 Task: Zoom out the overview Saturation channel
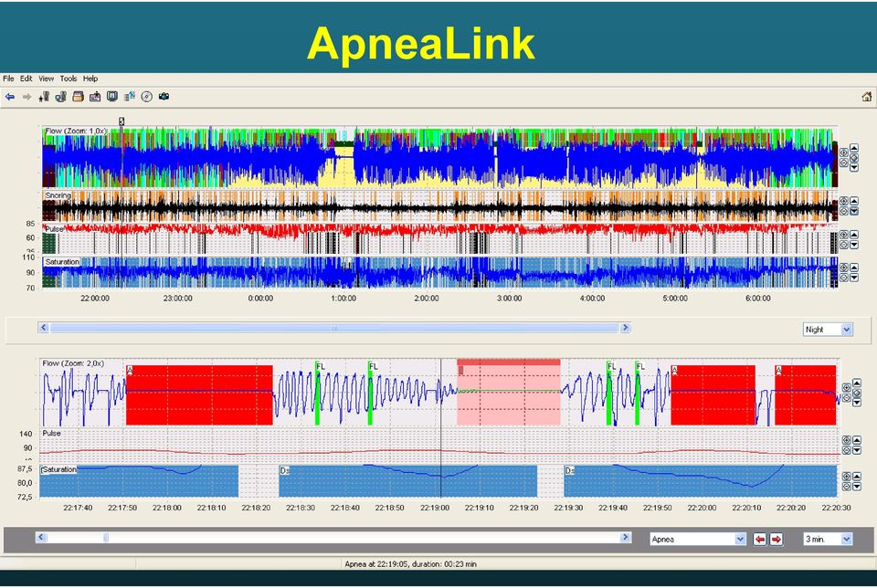pos(844,278)
